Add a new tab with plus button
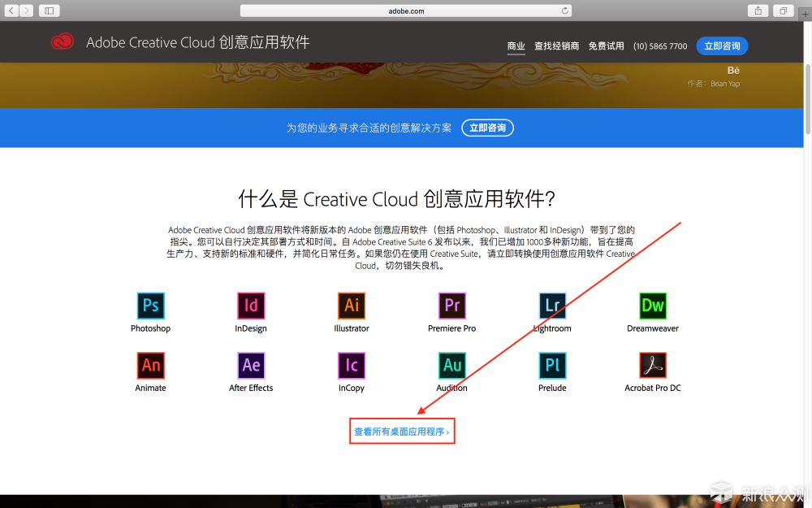The height and width of the screenshot is (508, 812). tap(806, 14)
